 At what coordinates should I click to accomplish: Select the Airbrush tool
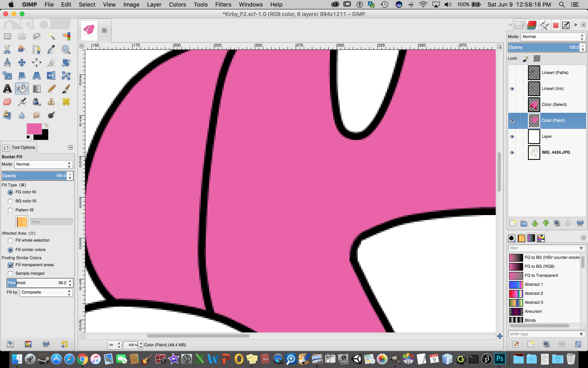(x=22, y=102)
